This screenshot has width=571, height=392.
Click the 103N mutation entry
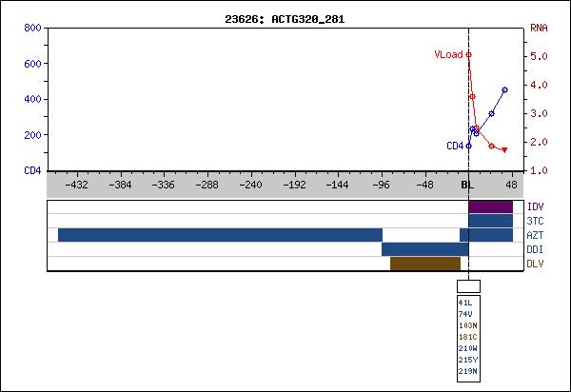coord(467,324)
